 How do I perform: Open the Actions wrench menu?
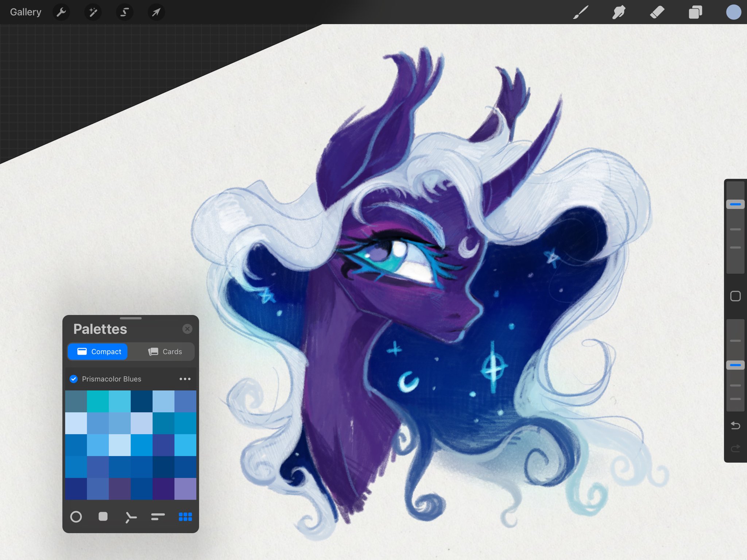coord(61,12)
